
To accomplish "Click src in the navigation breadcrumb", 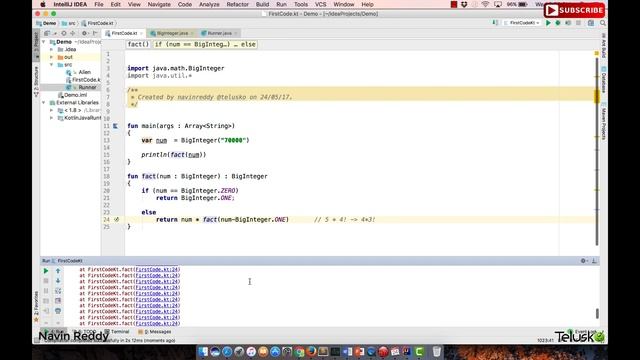I will tap(69, 23).
